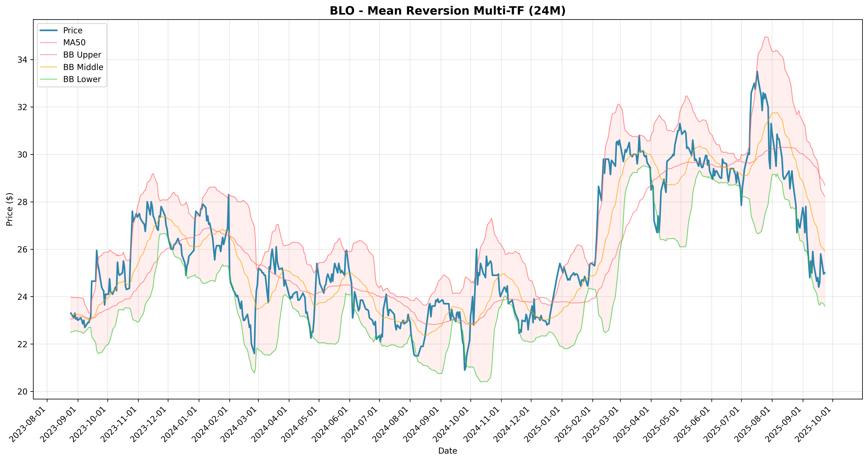Viewport: 868px width, 461px height.
Task: Click the Price ($) y-axis label
Action: [x=10, y=209]
